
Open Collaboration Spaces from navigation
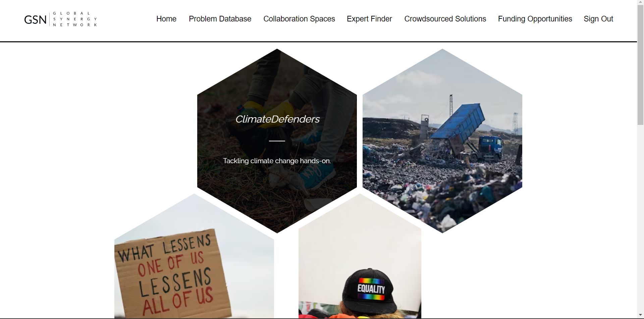tap(299, 19)
